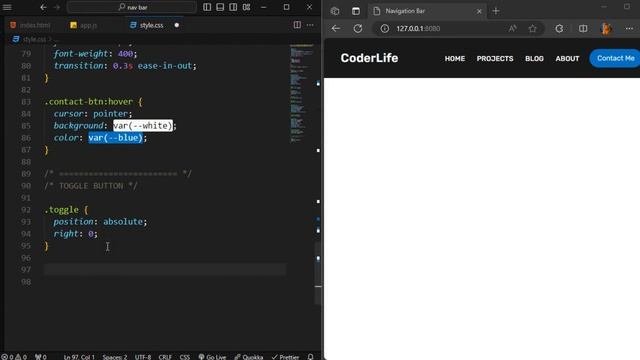
Task: Click the Quokka status bar item
Action: pos(249,357)
